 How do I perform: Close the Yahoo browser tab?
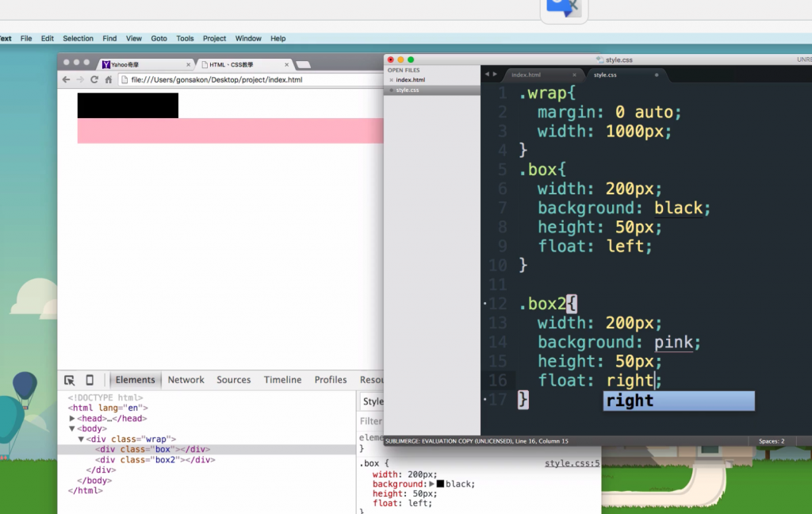coord(188,65)
